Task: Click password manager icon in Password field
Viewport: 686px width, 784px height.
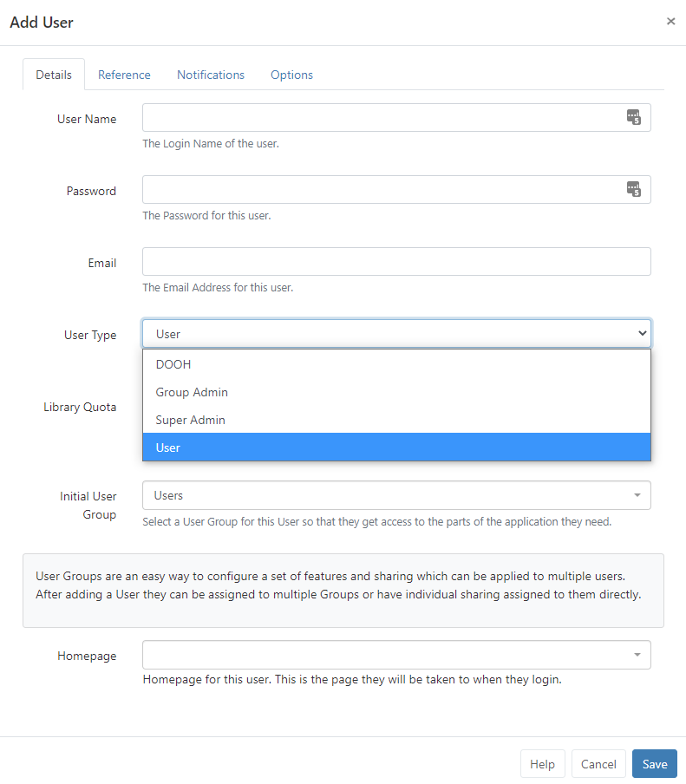Action: 633,190
